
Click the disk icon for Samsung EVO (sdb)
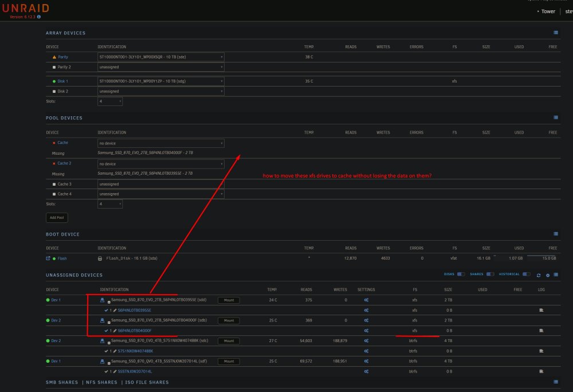102,320
